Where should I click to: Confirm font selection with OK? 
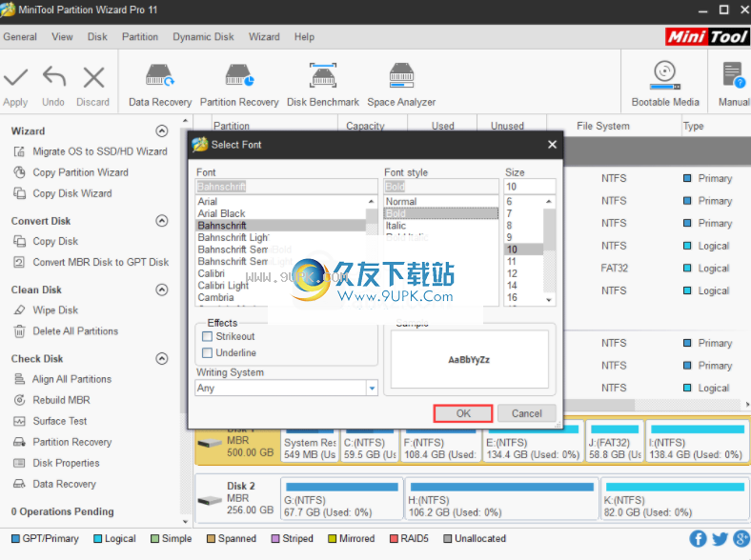coord(462,413)
